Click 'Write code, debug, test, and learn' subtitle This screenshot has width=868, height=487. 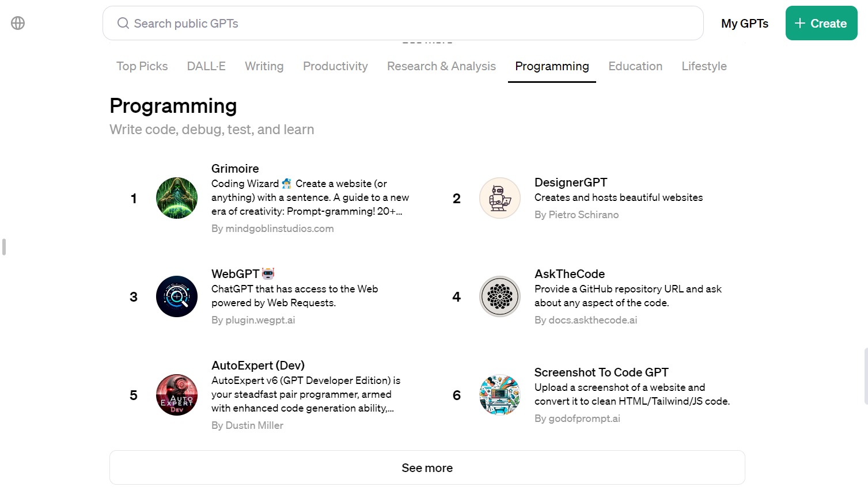(212, 130)
